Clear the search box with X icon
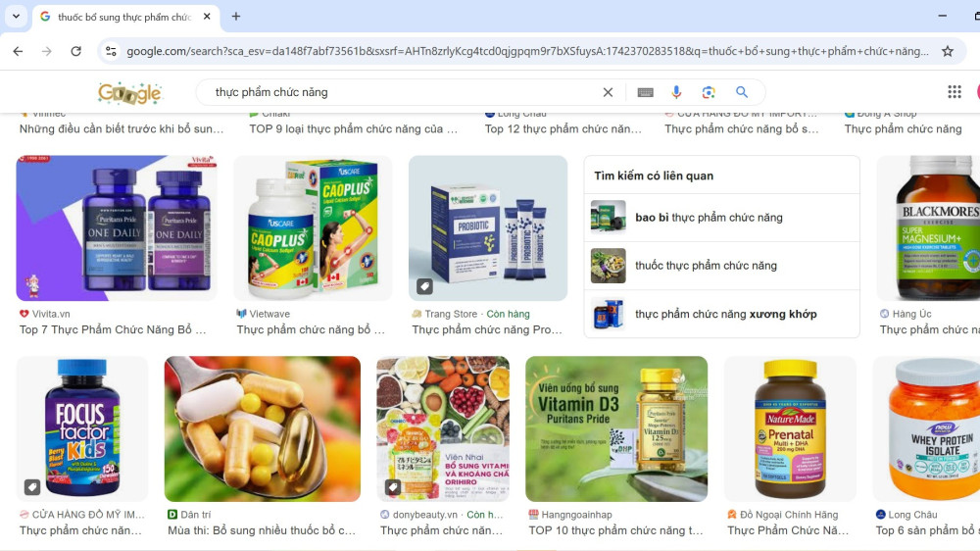The width and height of the screenshot is (980, 551). tap(608, 92)
